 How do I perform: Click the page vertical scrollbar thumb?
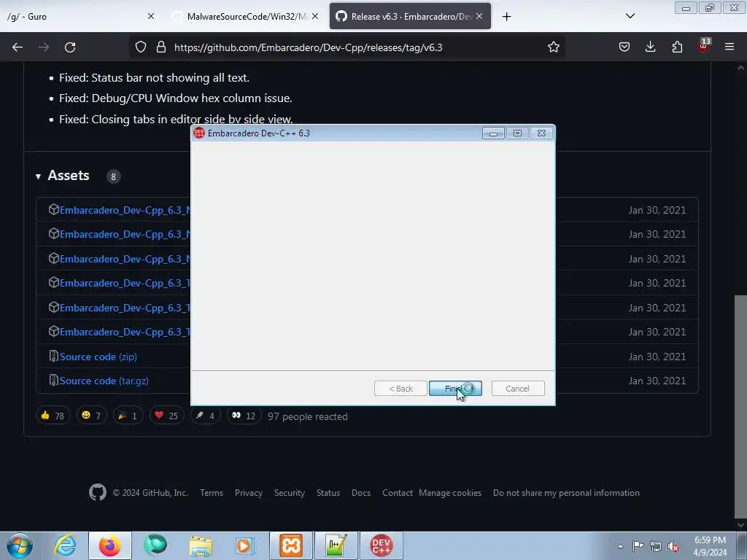(740, 407)
